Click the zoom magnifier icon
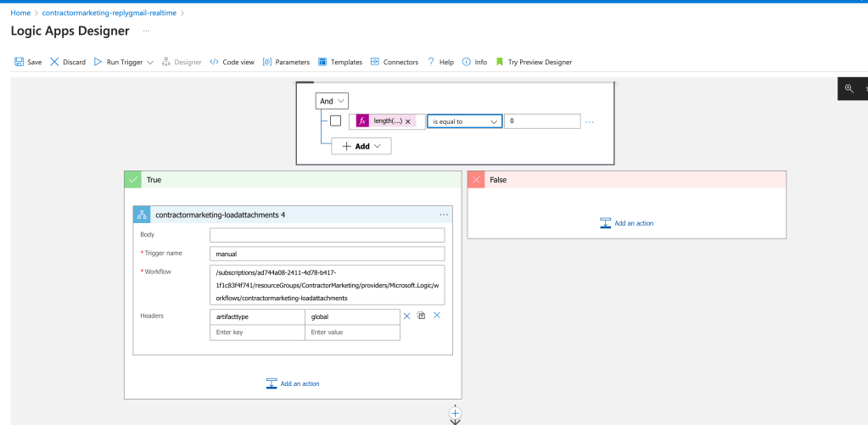868x425 pixels. tap(849, 88)
